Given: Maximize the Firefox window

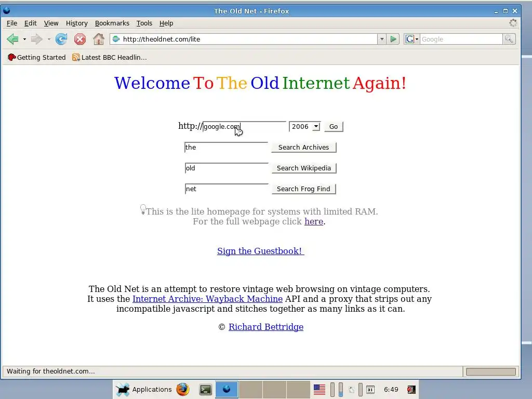Looking at the screenshot, I should coord(505,11).
